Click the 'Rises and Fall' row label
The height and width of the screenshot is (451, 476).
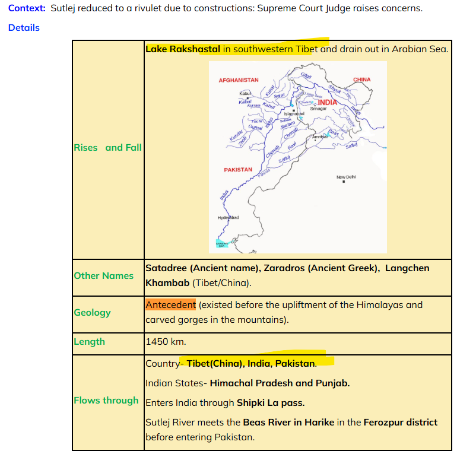point(108,148)
